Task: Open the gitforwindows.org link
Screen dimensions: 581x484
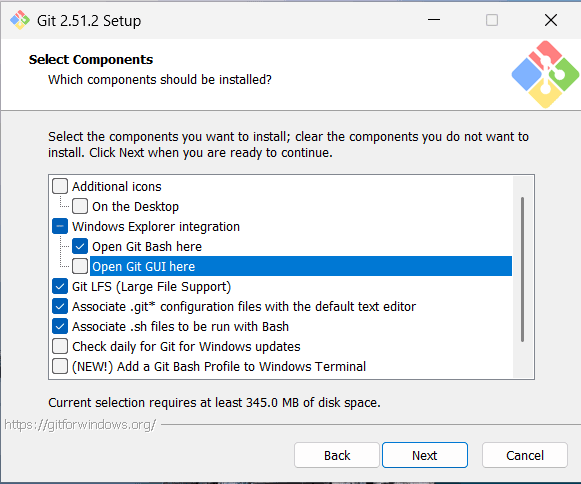Action: coord(80,425)
